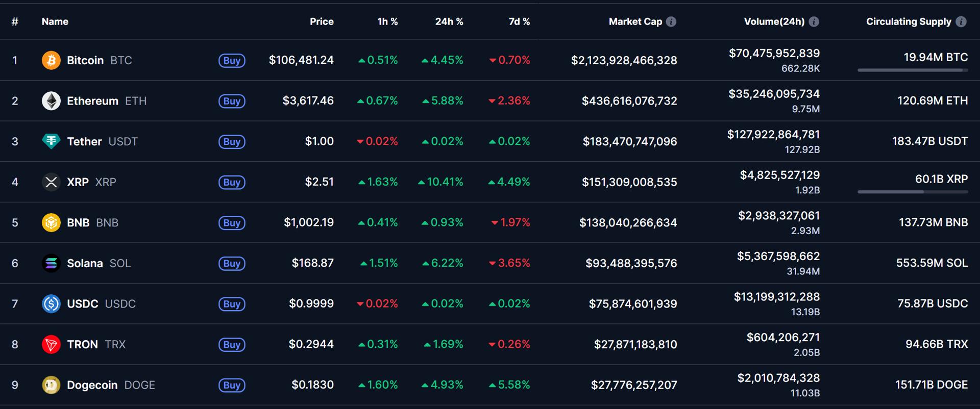The width and height of the screenshot is (980, 409).
Task: Click the Ethereum ETH logo icon
Action: pyautogui.click(x=51, y=100)
